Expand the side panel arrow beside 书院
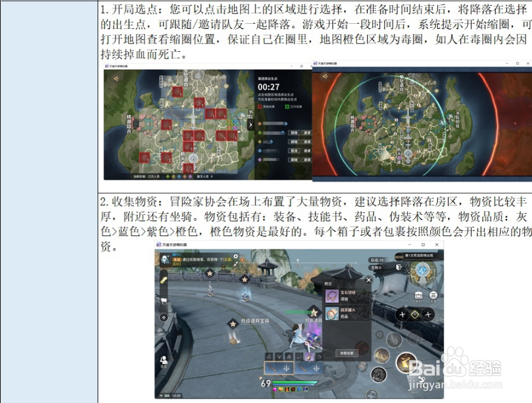Screen dimensions: 532x403 click(x=251, y=124)
